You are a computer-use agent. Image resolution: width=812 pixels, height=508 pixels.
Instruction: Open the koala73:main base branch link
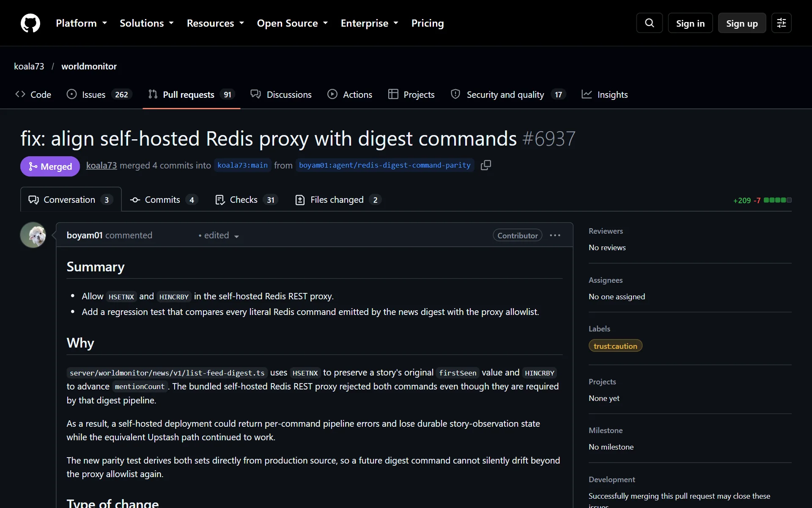(242, 165)
